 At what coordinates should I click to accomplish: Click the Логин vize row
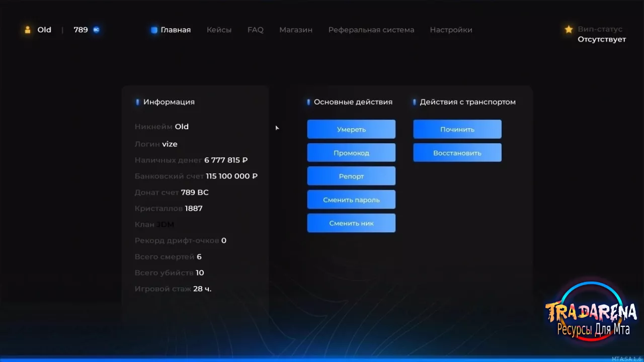pyautogui.click(x=156, y=144)
